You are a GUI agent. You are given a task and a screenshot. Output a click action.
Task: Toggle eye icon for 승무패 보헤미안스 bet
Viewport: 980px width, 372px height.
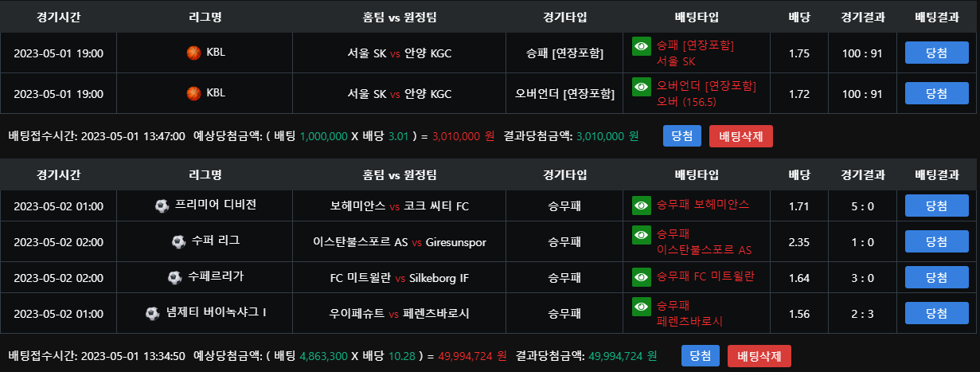[x=642, y=206]
